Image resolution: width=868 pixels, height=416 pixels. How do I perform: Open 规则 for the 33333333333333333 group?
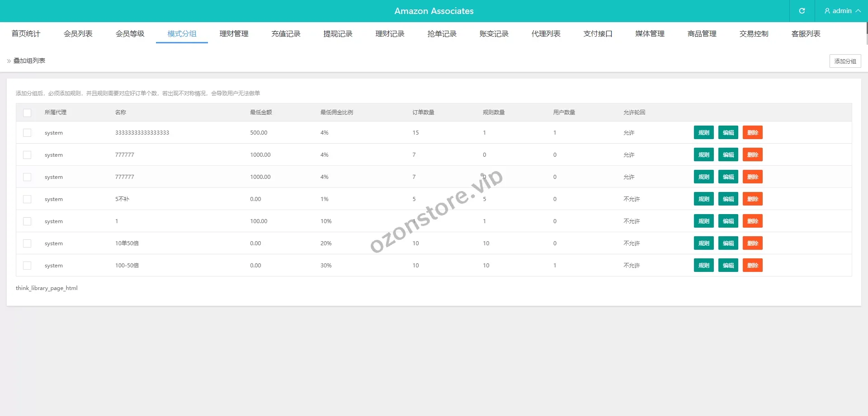[x=703, y=133]
